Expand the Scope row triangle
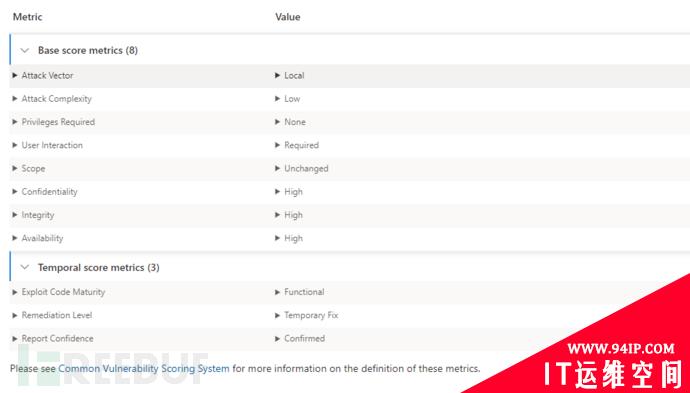690x393 pixels. pos(15,169)
